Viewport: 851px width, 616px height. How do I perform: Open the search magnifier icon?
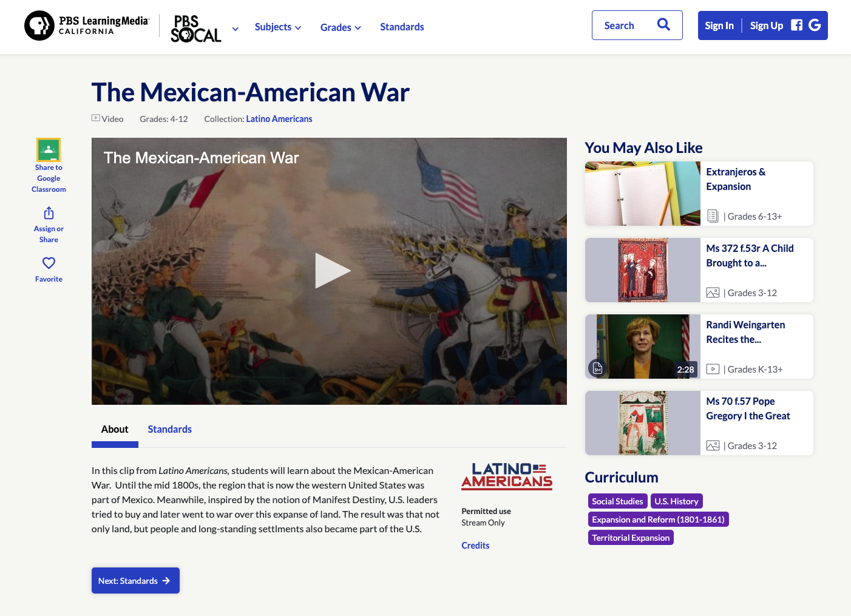tap(663, 25)
